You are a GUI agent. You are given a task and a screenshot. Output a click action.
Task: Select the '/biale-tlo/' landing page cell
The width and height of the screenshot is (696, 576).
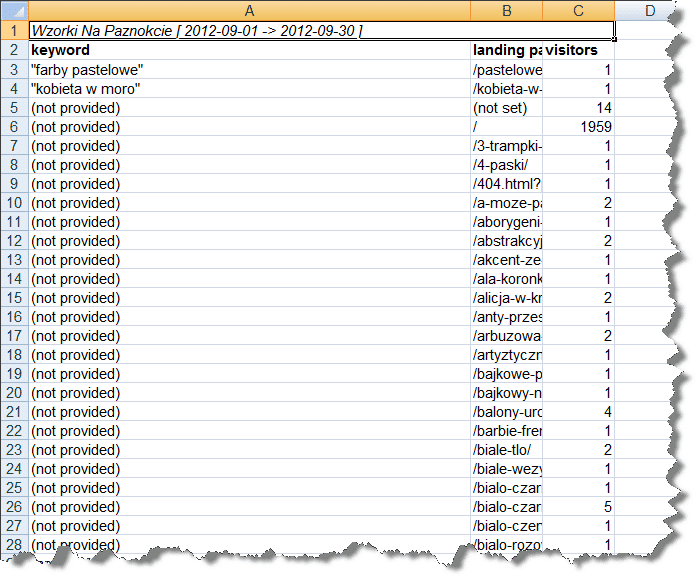(506, 450)
